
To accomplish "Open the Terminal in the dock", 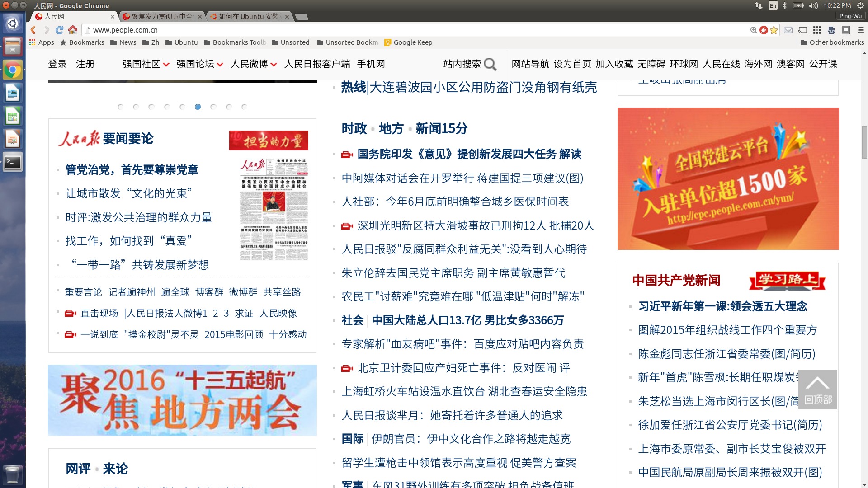I will click(13, 162).
